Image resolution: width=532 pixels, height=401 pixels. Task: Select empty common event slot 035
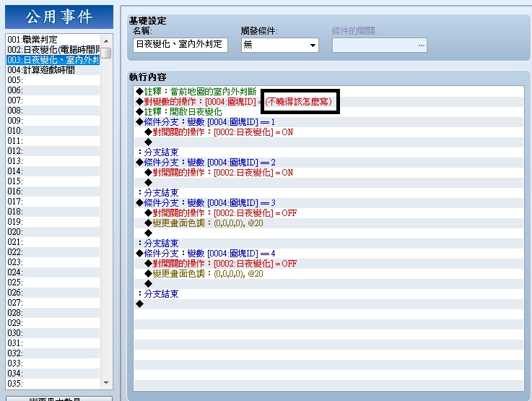[53, 384]
